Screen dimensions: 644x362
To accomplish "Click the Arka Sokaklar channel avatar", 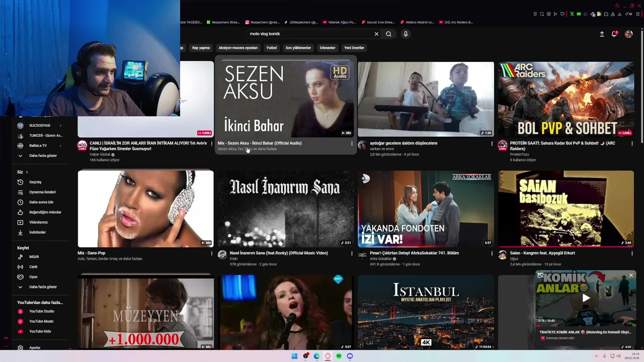I will click(362, 255).
